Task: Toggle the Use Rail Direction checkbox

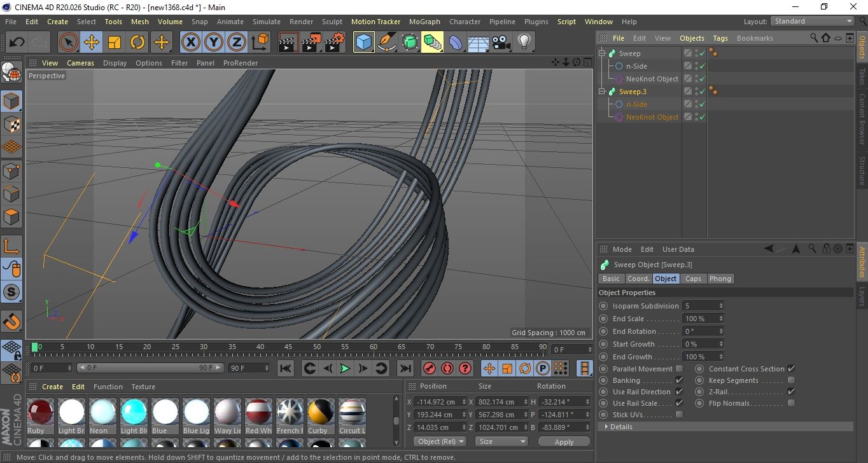Action: click(x=679, y=392)
